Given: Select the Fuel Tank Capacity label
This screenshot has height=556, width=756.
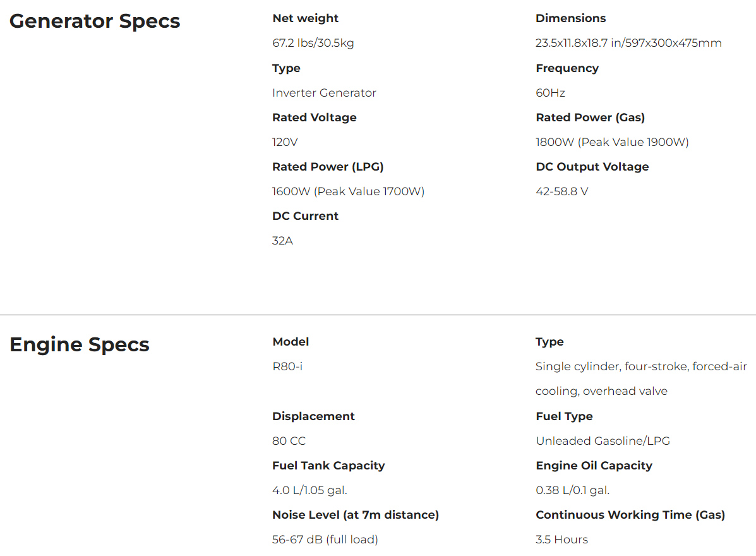Looking at the screenshot, I should pyautogui.click(x=328, y=466).
